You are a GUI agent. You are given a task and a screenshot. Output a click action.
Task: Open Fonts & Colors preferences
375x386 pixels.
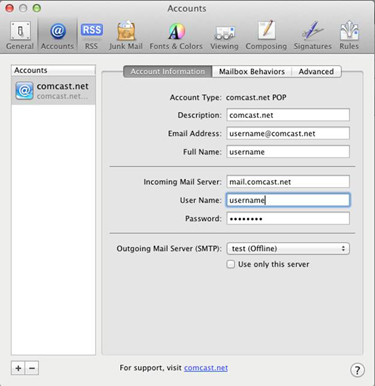176,36
